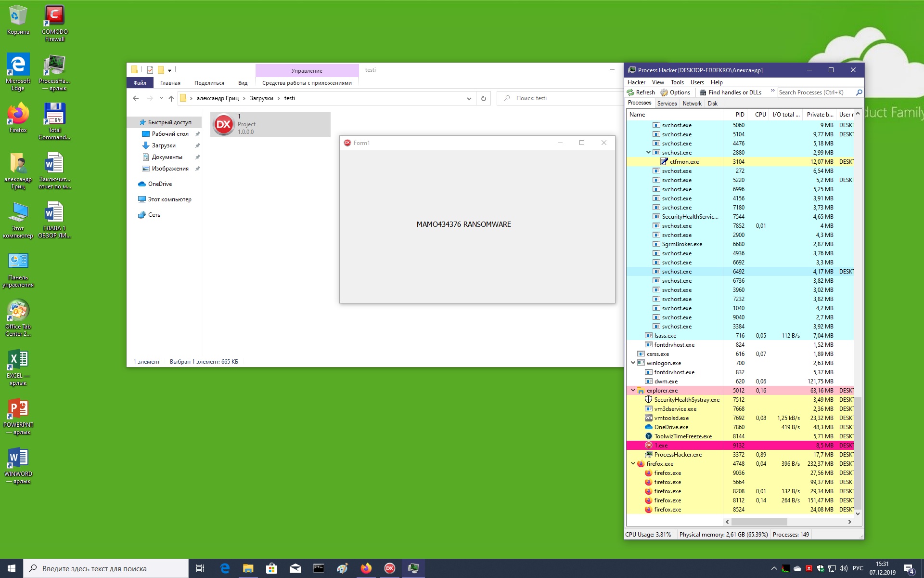Viewport: 924px width, 578px height.
Task: Click File Explorer refresh button
Action: (484, 98)
